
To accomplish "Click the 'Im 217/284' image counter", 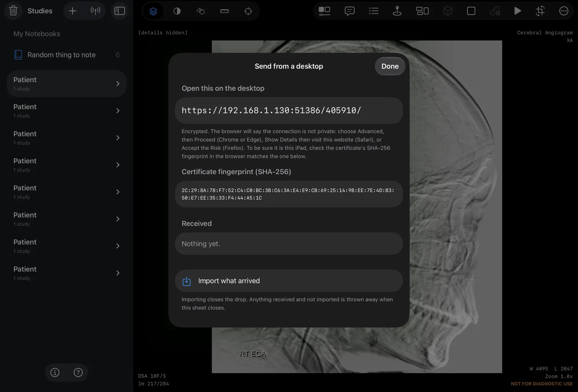I will [154, 384].
